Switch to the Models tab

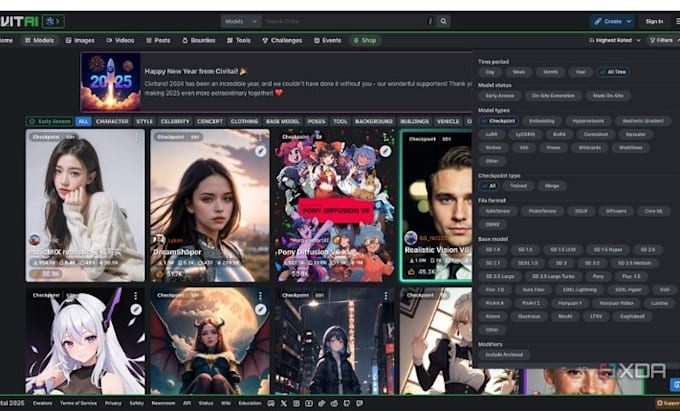pyautogui.click(x=39, y=40)
